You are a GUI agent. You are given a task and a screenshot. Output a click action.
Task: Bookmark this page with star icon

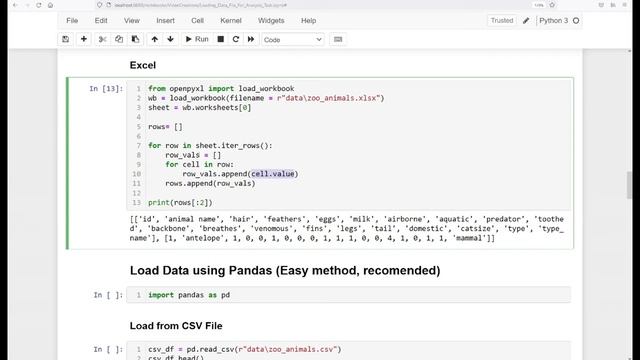tap(552, 5)
